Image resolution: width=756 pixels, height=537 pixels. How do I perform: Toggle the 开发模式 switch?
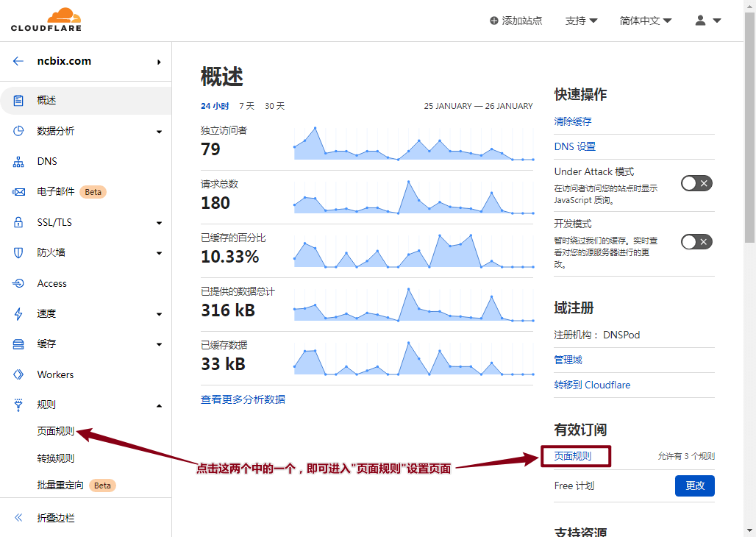(696, 242)
